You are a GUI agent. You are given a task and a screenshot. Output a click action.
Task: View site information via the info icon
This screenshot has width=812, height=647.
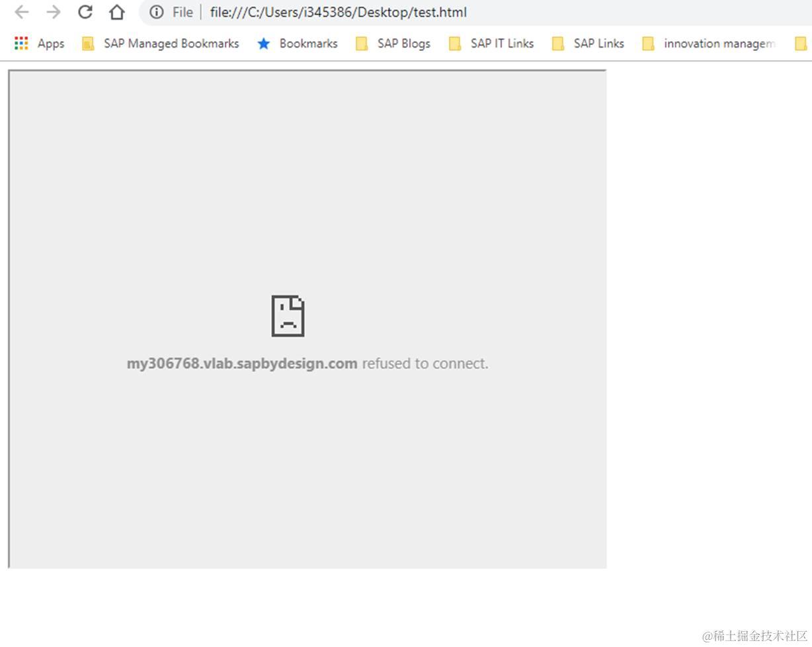tap(157, 12)
